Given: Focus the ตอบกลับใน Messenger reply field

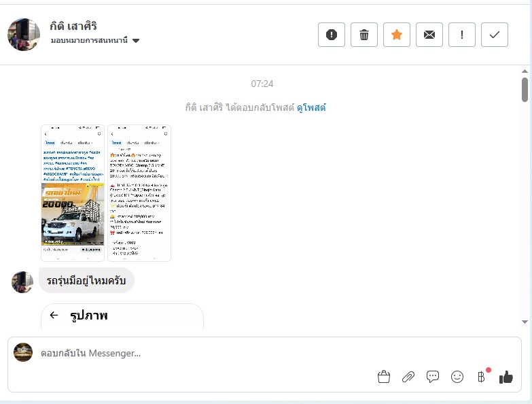Looking at the screenshot, I should point(265,353).
